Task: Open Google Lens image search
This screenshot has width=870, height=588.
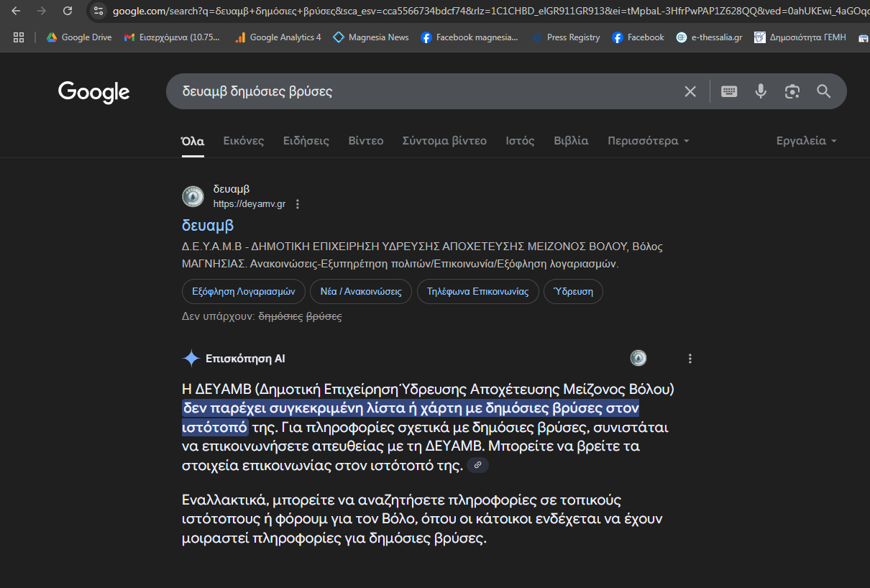Action: pos(792,91)
